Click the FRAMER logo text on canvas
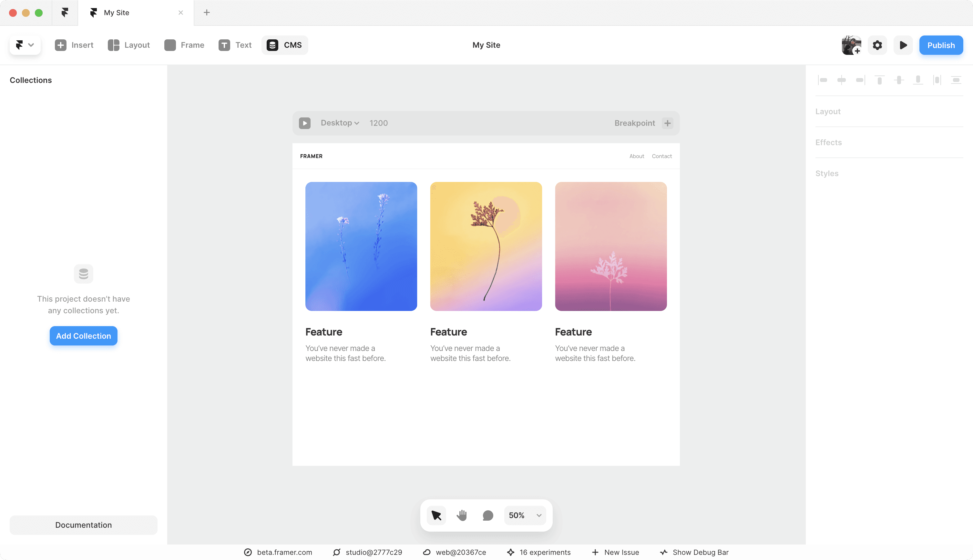The image size is (973, 560). pyautogui.click(x=311, y=156)
